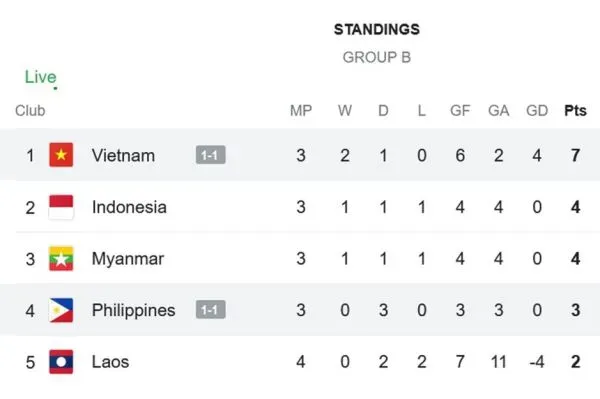Click the Pts column header
Screen dimensions: 600x399
coord(575,111)
